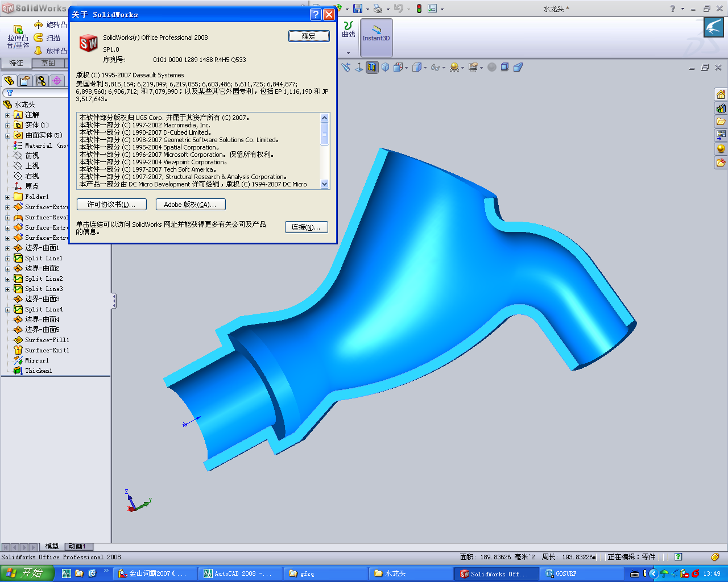Select the Surface-Fill1 feature
Image resolution: width=728 pixels, height=582 pixels.
pos(42,340)
